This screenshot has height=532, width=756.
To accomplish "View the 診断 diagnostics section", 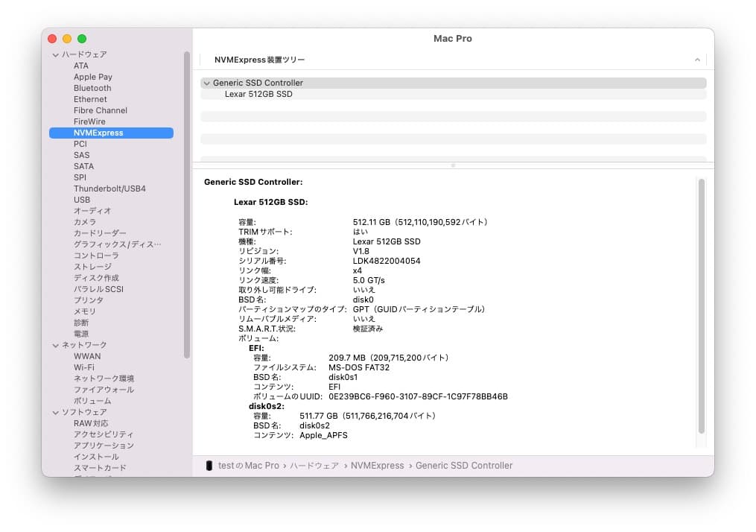I will [80, 322].
